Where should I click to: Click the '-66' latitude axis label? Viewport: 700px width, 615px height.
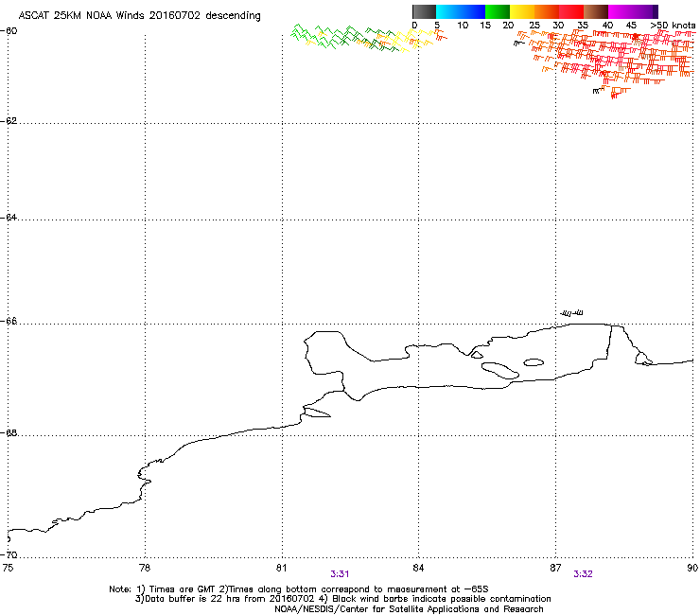click(9, 321)
